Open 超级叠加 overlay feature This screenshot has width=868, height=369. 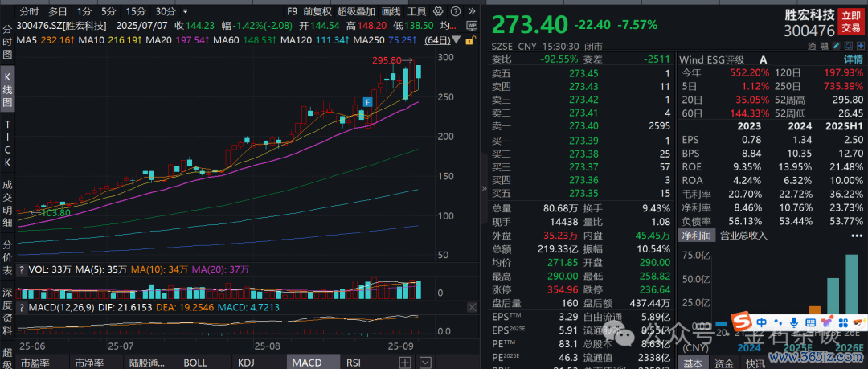click(x=356, y=11)
